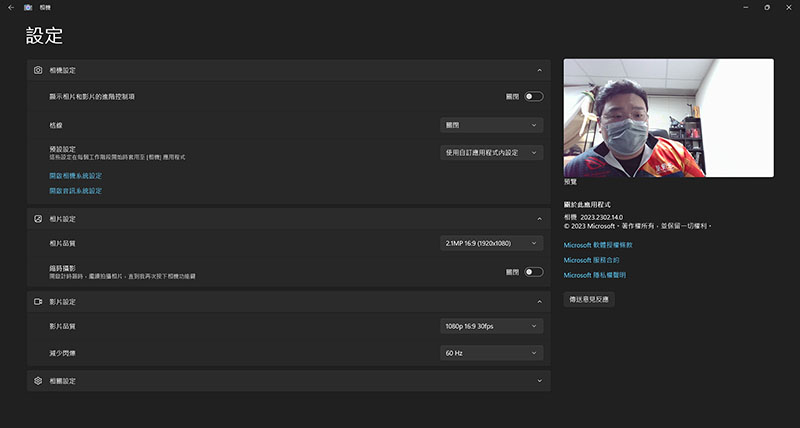Click the camera preview thumbnail

click(x=668, y=118)
